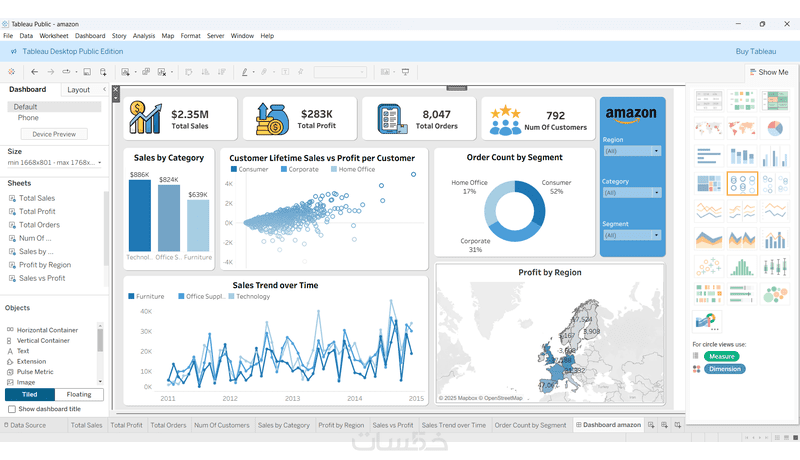This screenshot has width=800, height=460.
Task: Click the Presentation mode toolbar icon
Action: pos(406,72)
